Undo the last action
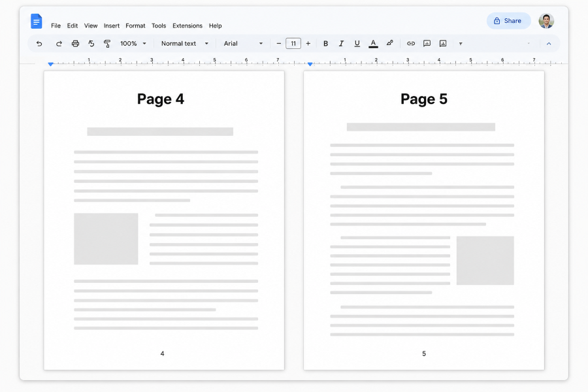This screenshot has height=392, width=588. pos(39,44)
